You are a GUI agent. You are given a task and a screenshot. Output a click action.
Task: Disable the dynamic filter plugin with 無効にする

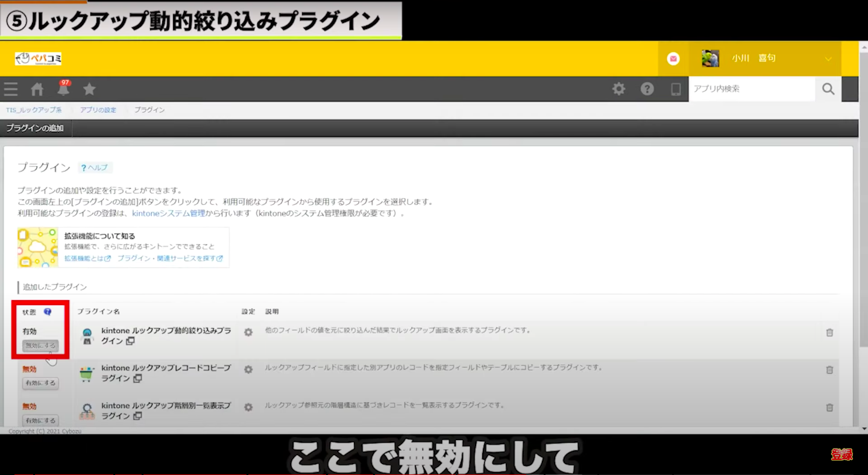[40, 345]
